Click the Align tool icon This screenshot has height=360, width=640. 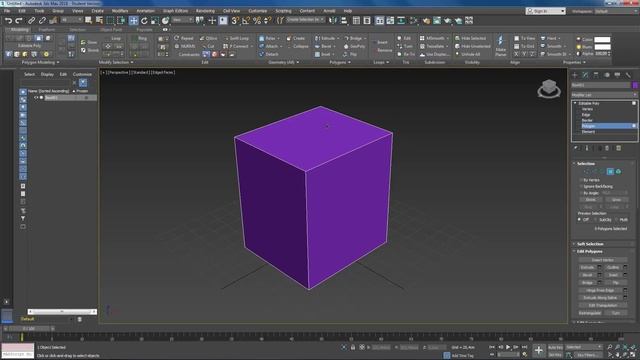pyautogui.click(x=344, y=20)
